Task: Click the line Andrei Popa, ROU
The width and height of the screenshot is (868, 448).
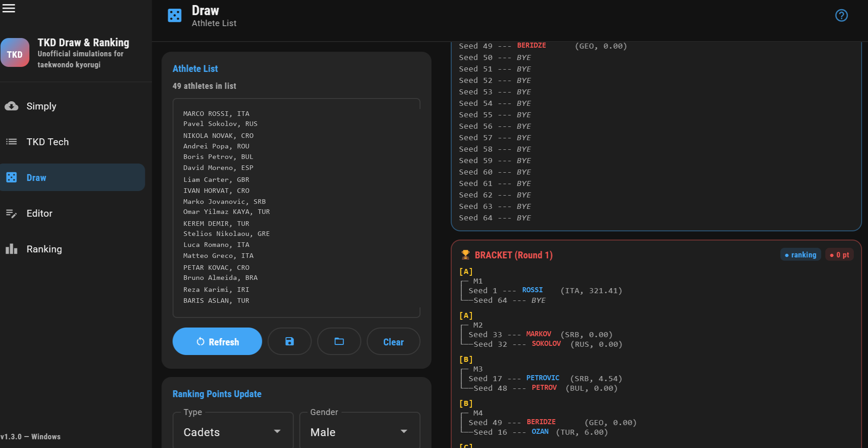Action: [x=216, y=146]
